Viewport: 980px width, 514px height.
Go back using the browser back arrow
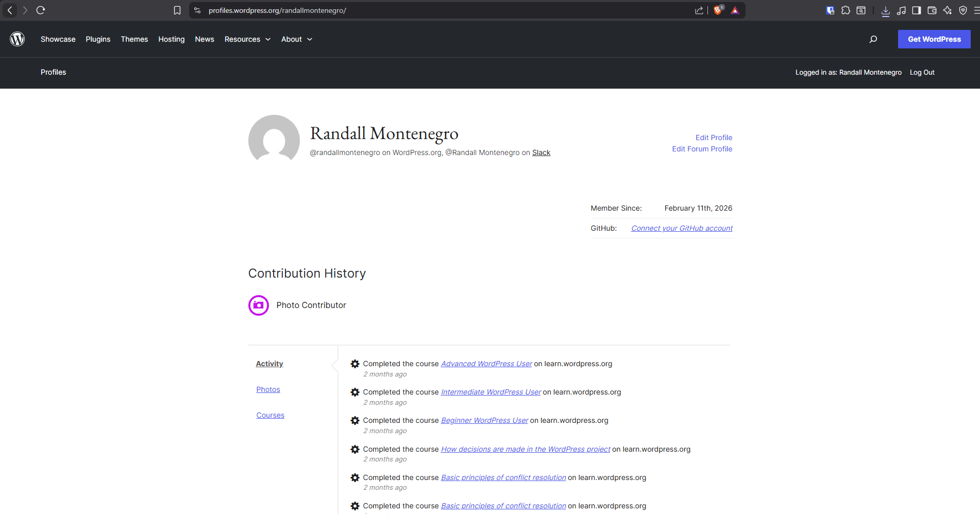10,10
